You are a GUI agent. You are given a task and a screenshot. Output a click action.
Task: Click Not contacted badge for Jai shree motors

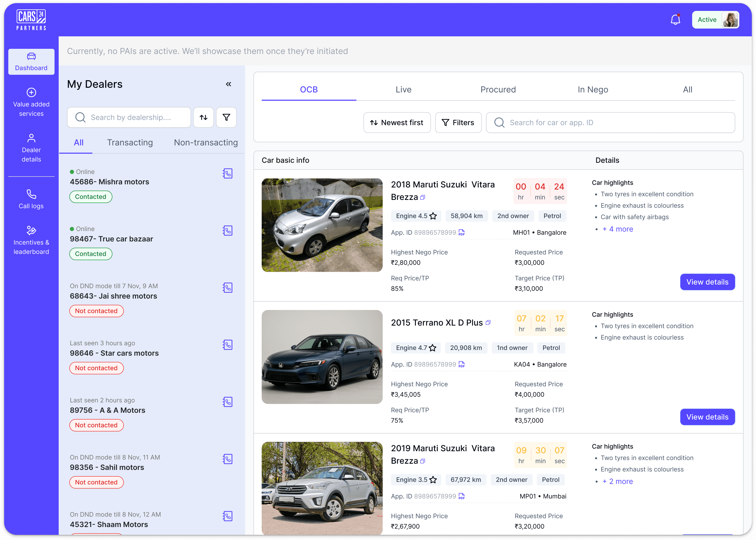96,311
